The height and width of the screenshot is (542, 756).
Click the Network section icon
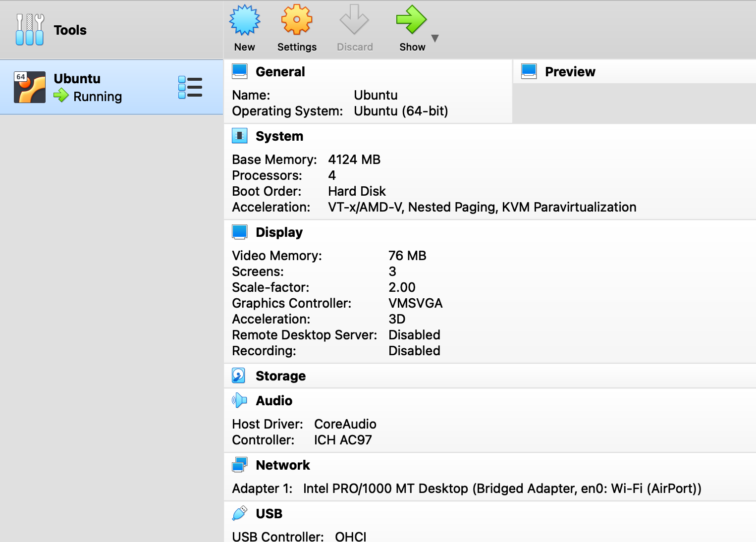[x=240, y=465]
